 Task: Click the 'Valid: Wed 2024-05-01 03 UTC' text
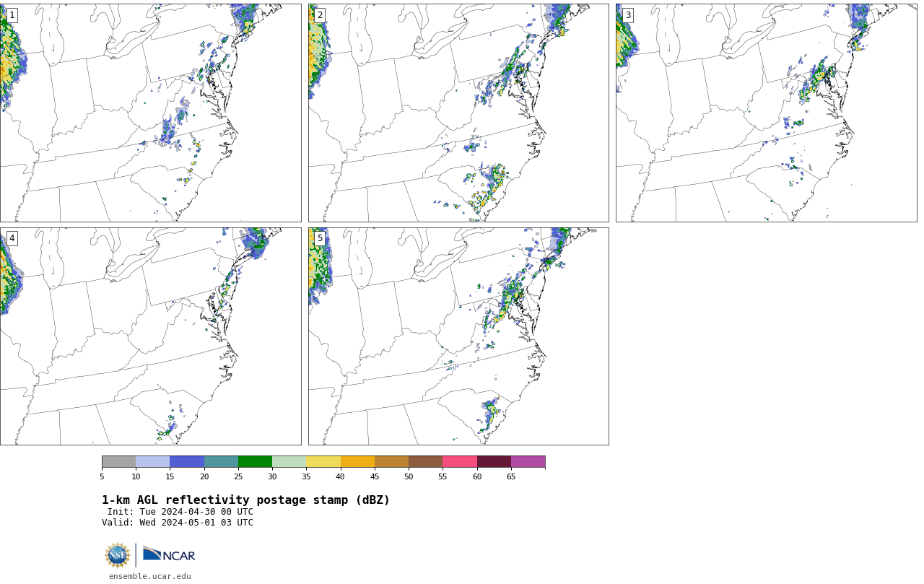tap(178, 523)
